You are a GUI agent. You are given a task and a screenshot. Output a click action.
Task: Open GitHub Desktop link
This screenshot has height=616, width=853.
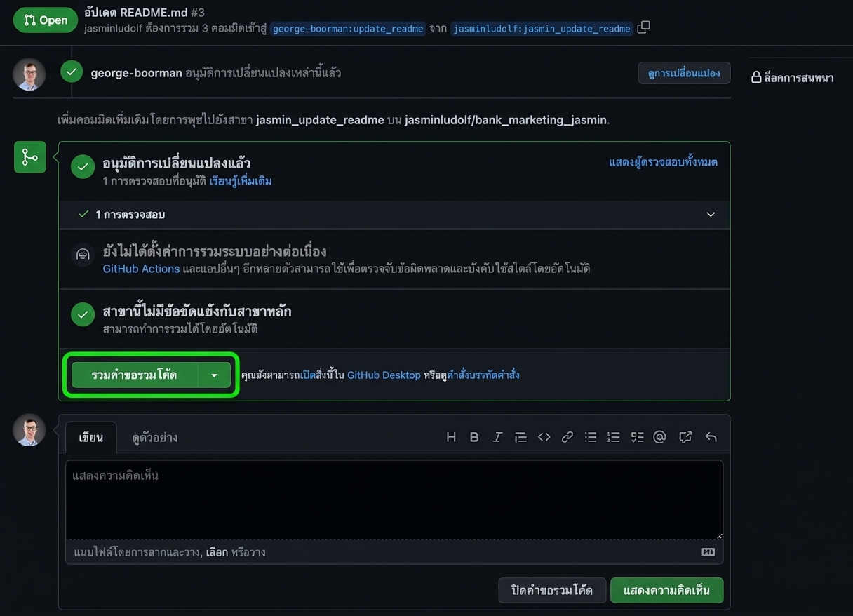pos(384,375)
